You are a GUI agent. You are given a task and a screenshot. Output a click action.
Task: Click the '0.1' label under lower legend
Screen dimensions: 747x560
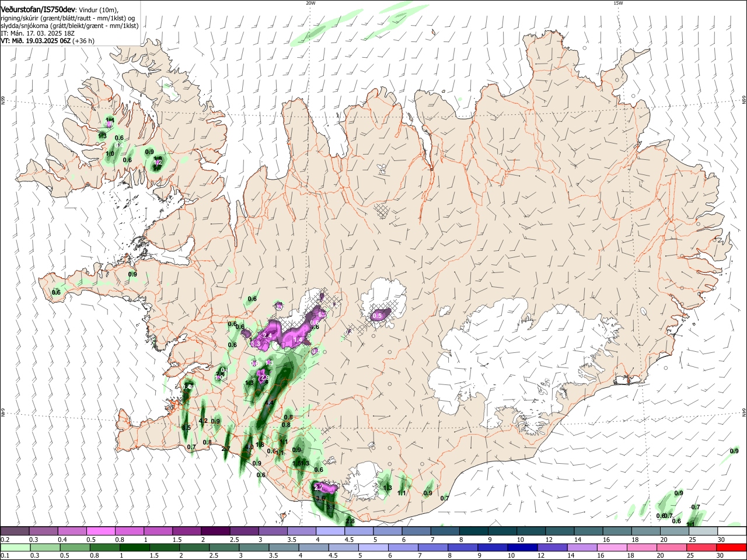5,556
